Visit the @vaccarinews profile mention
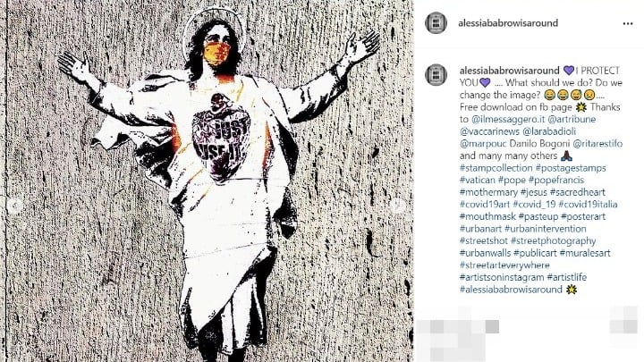This screenshot has width=644, height=362. pos(489,131)
